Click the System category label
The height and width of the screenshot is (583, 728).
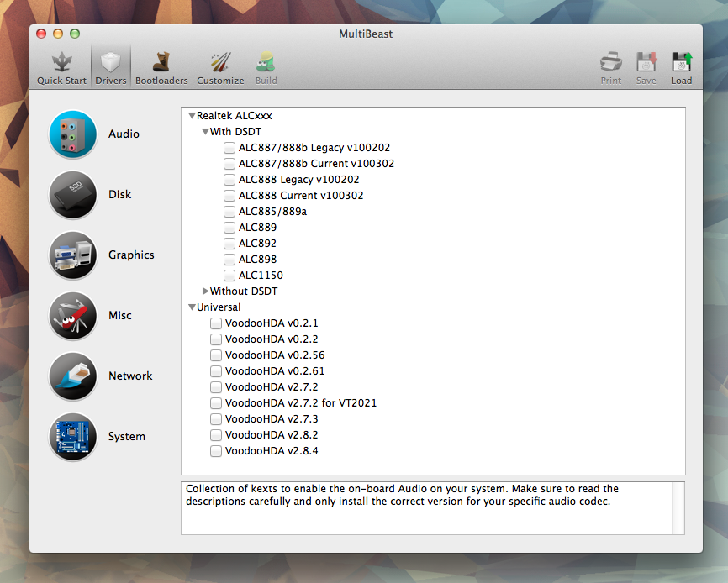pyautogui.click(x=127, y=437)
